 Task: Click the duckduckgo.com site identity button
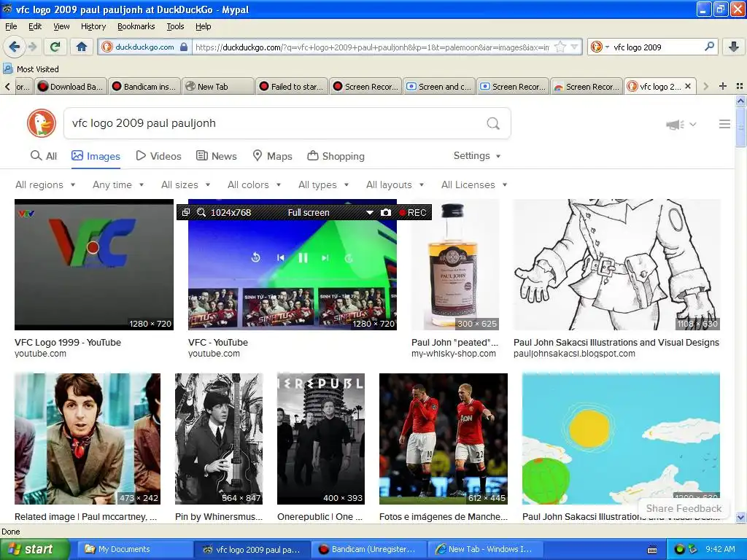145,47
